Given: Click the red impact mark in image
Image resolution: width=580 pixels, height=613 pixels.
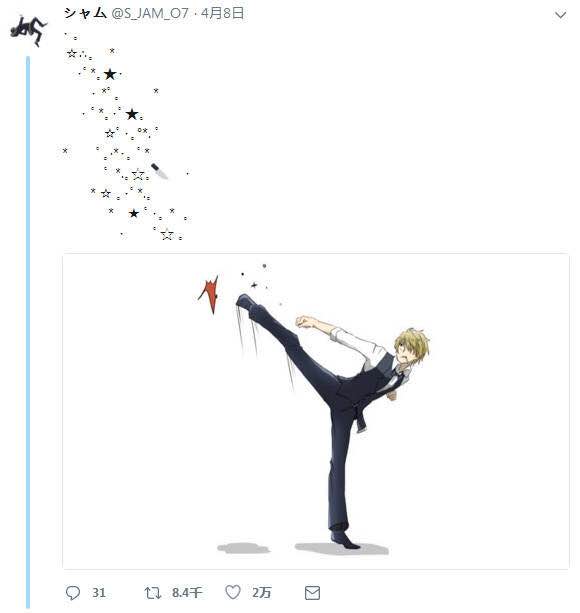Looking at the screenshot, I should point(209,294).
